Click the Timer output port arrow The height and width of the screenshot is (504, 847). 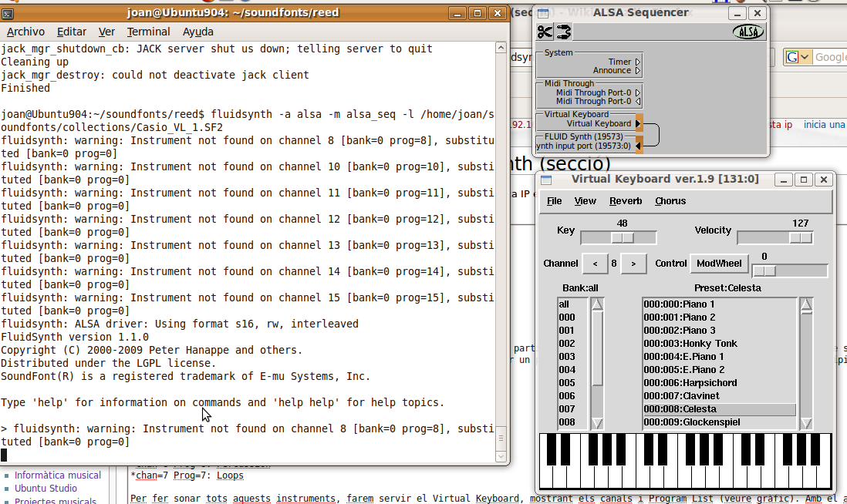638,62
